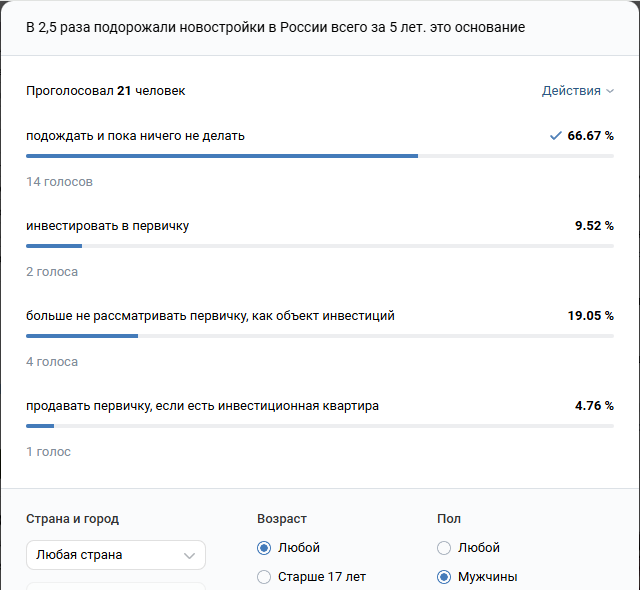Show voters behind 2 голоса

click(52, 272)
